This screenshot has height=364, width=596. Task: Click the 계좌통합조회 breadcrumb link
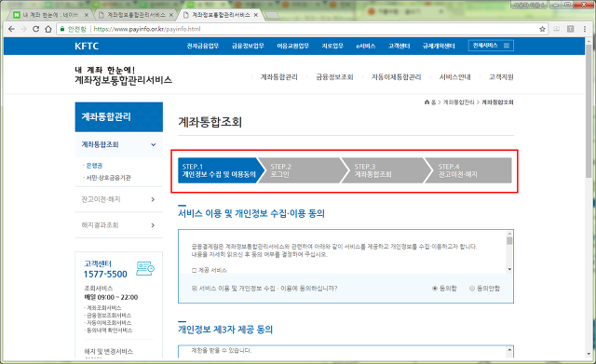pyautogui.click(x=497, y=102)
